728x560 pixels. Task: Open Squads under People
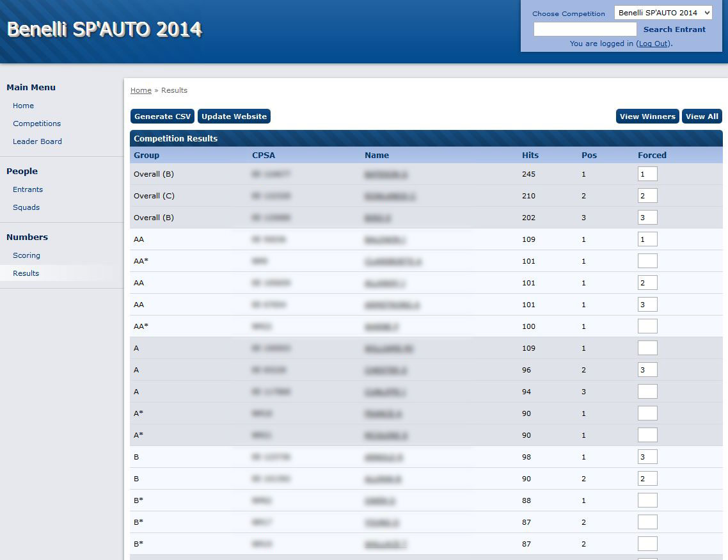tap(26, 207)
